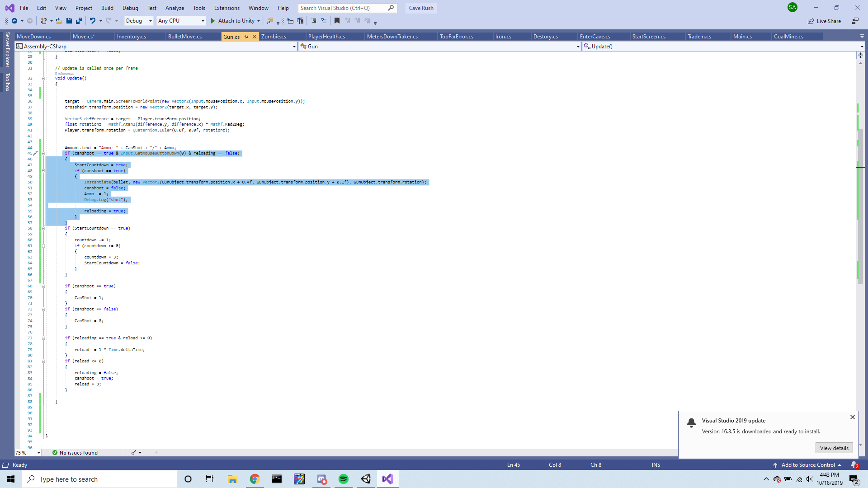The width and height of the screenshot is (868, 488).
Task: Click the Save All icon
Action: pos(79,21)
